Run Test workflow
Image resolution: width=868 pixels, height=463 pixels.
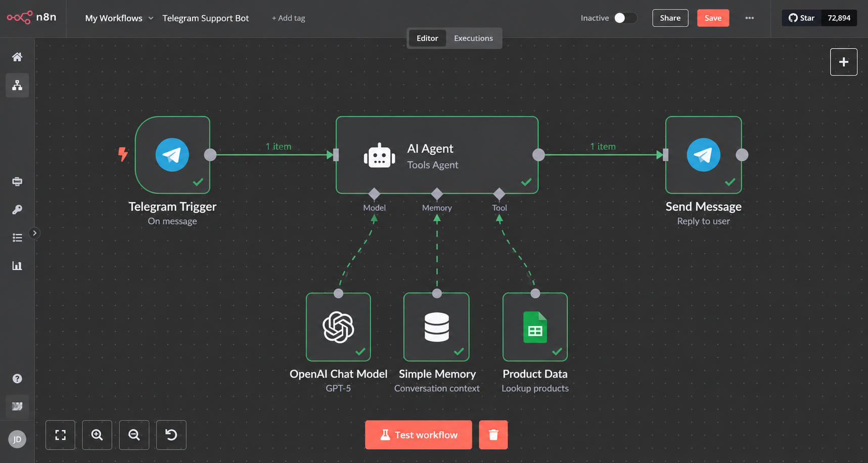coord(419,435)
